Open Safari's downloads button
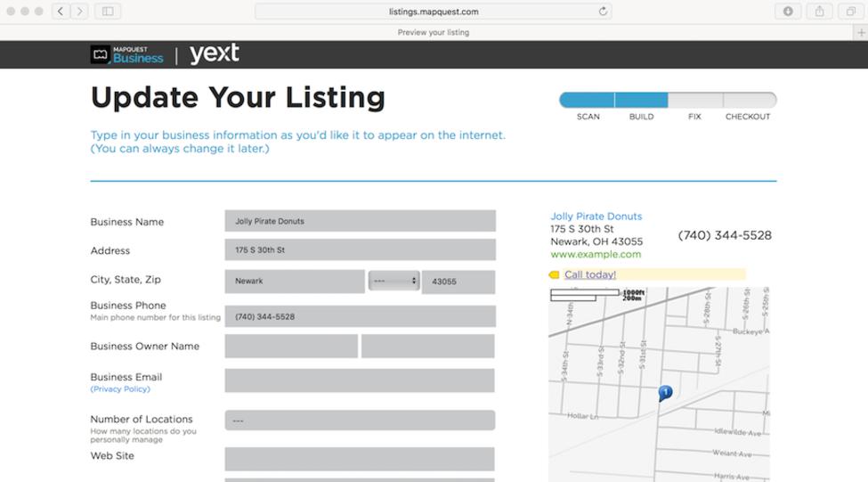 pos(788,11)
